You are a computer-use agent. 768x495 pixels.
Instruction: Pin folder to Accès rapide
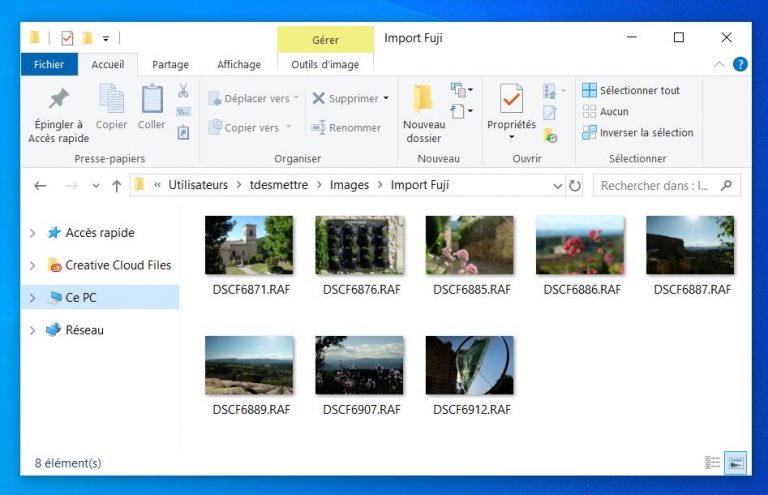pyautogui.click(x=58, y=116)
